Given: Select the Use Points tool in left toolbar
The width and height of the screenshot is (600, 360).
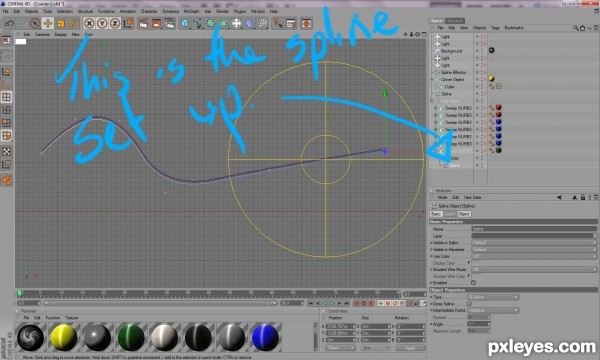Looking at the screenshot, I should [x=6, y=97].
